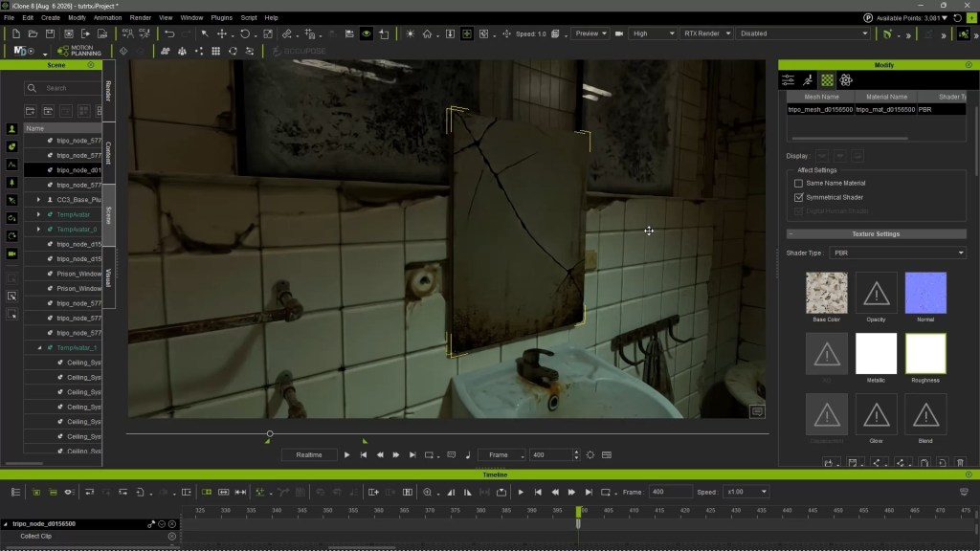The image size is (980, 551).
Task: Click the timeline zoom magnifier icon
Action: pyautogui.click(x=428, y=492)
